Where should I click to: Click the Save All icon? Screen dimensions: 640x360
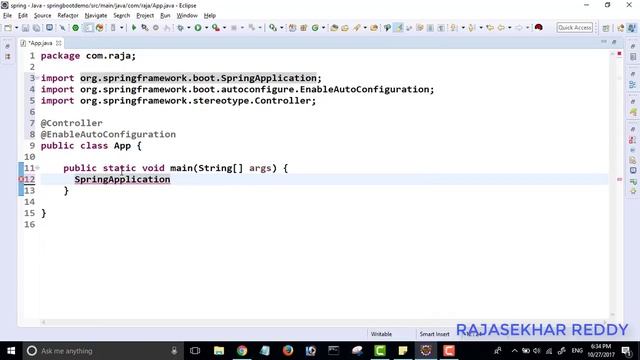(36, 28)
